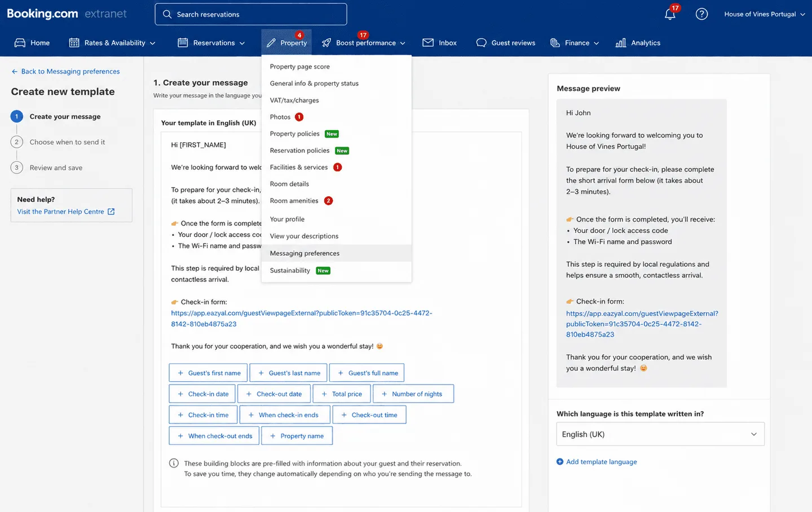The width and height of the screenshot is (812, 512).
Task: Click the Rates & Availability calendar icon
Action: (x=74, y=43)
